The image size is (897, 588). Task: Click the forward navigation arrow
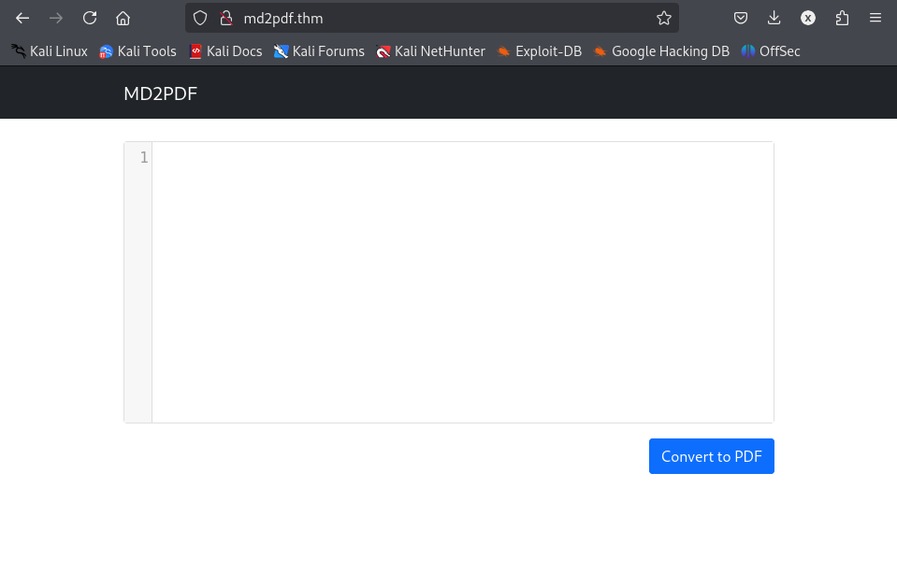[55, 19]
